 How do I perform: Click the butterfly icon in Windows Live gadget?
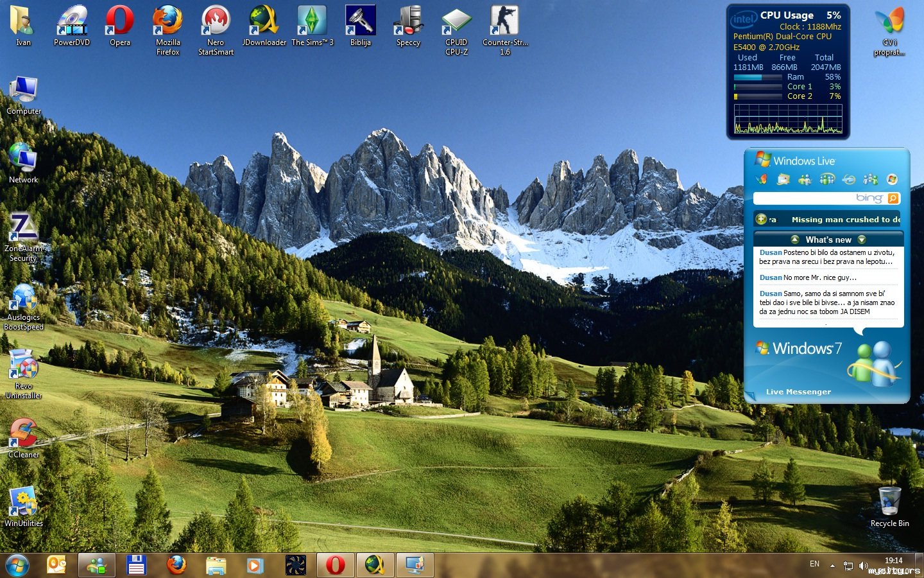click(762, 179)
